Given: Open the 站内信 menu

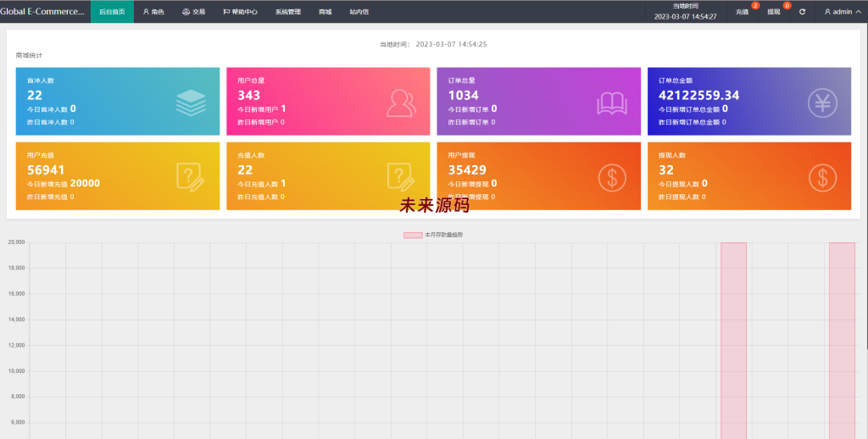Looking at the screenshot, I should click(x=359, y=12).
